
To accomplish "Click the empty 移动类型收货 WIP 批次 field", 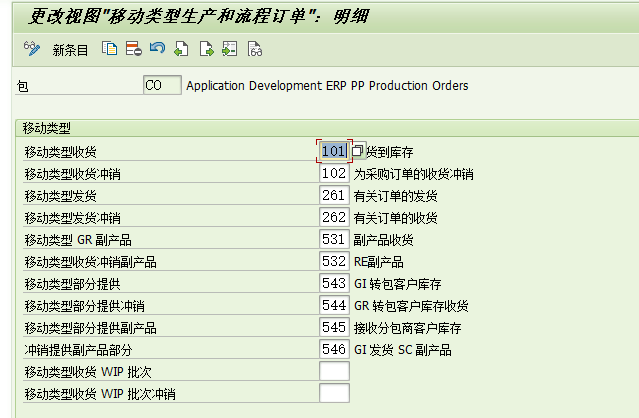I will 334,371.
